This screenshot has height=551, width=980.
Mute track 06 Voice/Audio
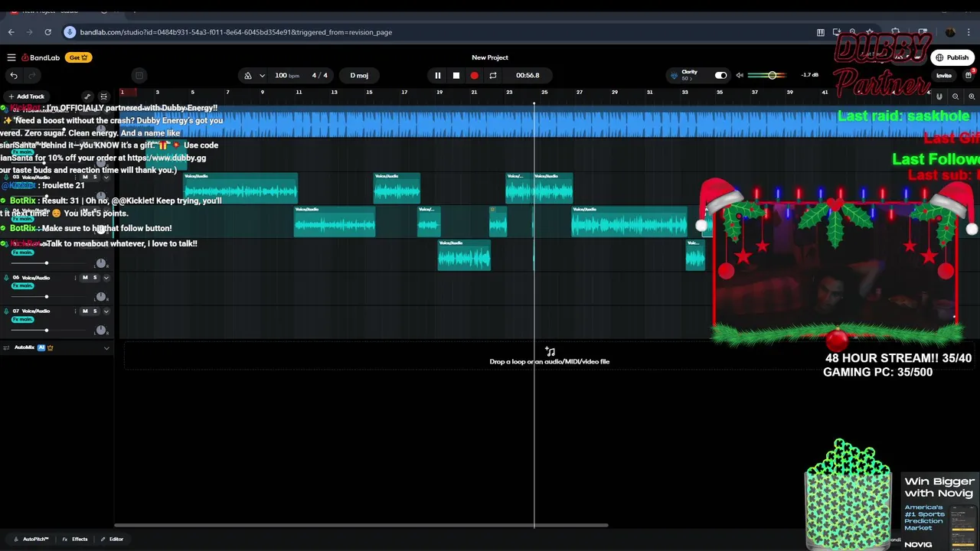(x=85, y=277)
